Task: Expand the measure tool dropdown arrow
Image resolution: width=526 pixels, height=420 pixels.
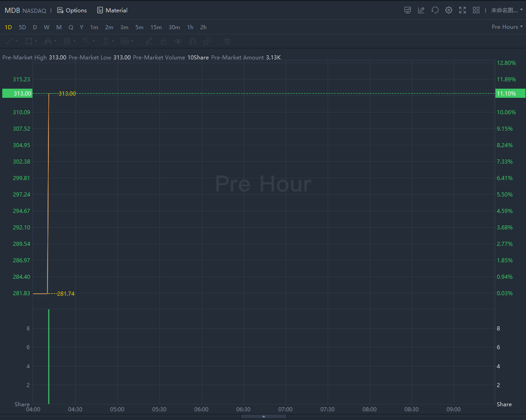Action: [113, 41]
